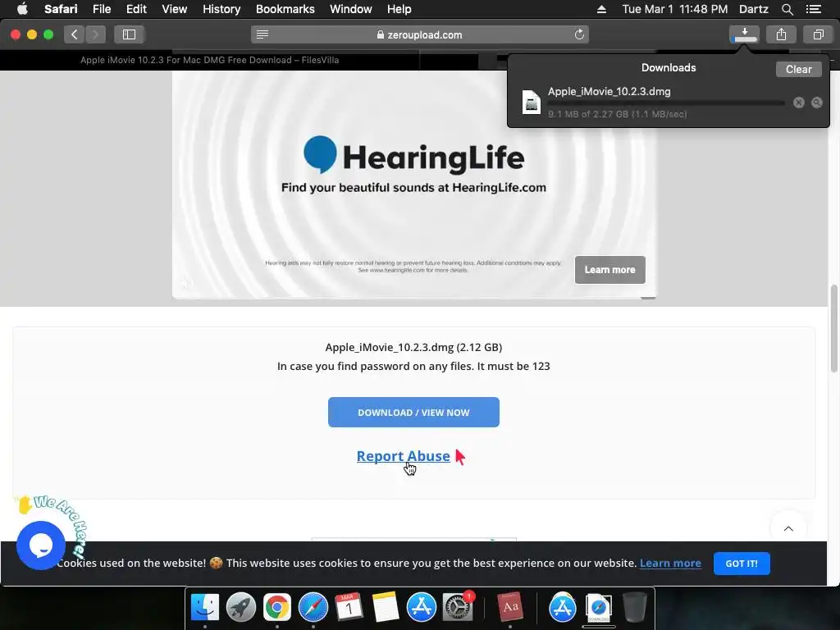
Task: Go forward to the next page
Action: pos(95,34)
